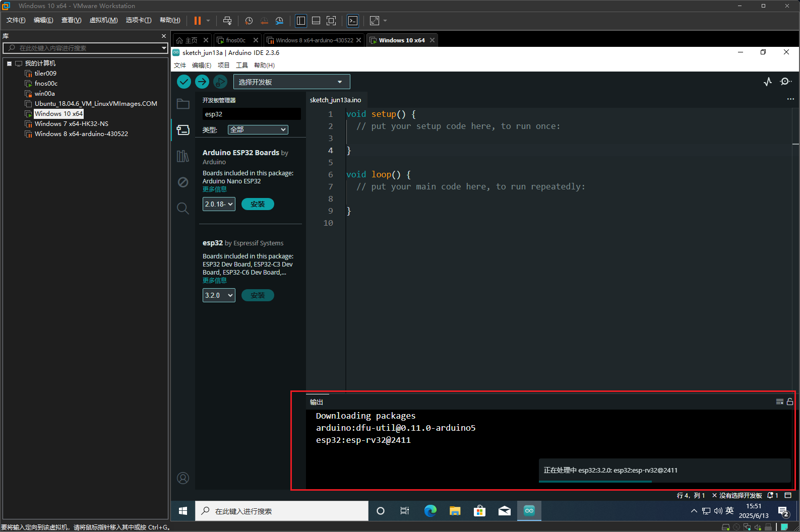Open the Arduino 项目 menu
Viewport: 800px width, 532px height.
pyautogui.click(x=224, y=65)
